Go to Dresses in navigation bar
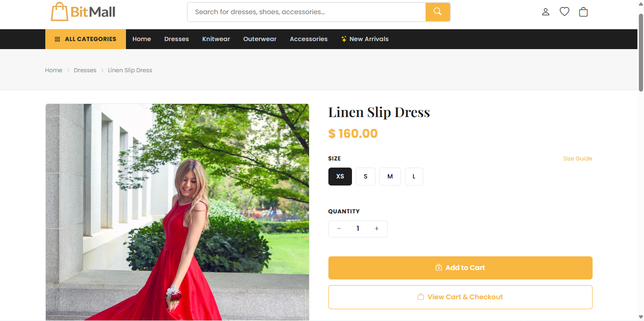The width and height of the screenshot is (644, 321). [176, 39]
